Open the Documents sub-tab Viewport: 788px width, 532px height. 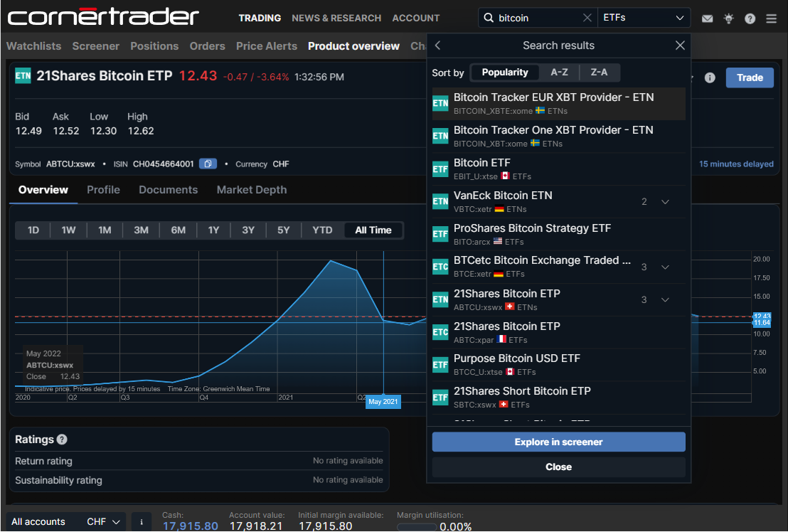point(169,190)
